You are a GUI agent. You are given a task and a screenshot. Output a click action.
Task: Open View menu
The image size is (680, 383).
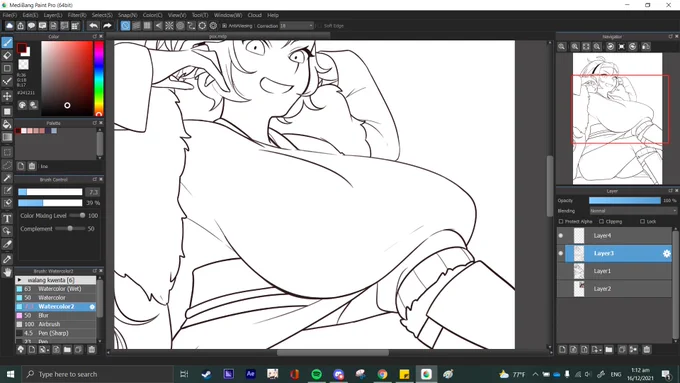177,15
